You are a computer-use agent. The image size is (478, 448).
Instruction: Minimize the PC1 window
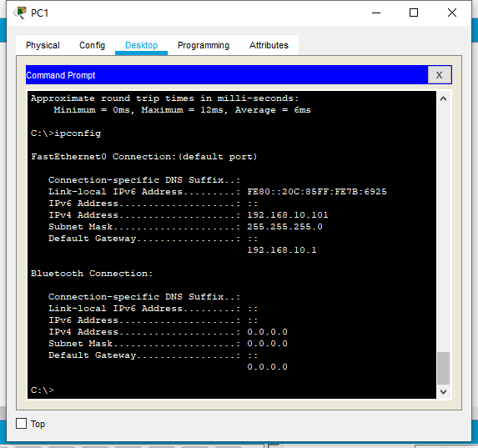pyautogui.click(x=376, y=13)
